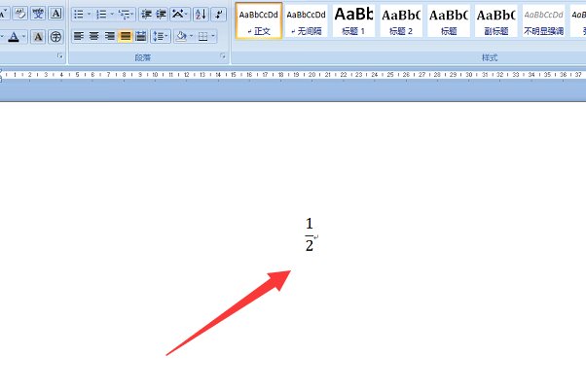Expand the borders dropdown

(215, 36)
